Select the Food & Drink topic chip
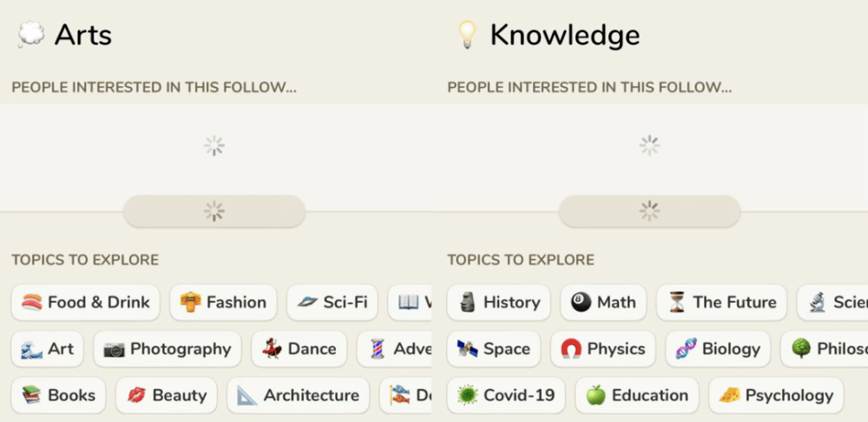 click(x=85, y=302)
